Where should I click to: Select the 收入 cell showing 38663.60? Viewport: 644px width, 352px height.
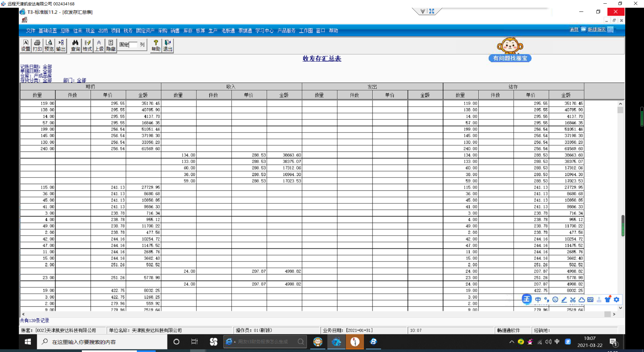click(x=284, y=155)
